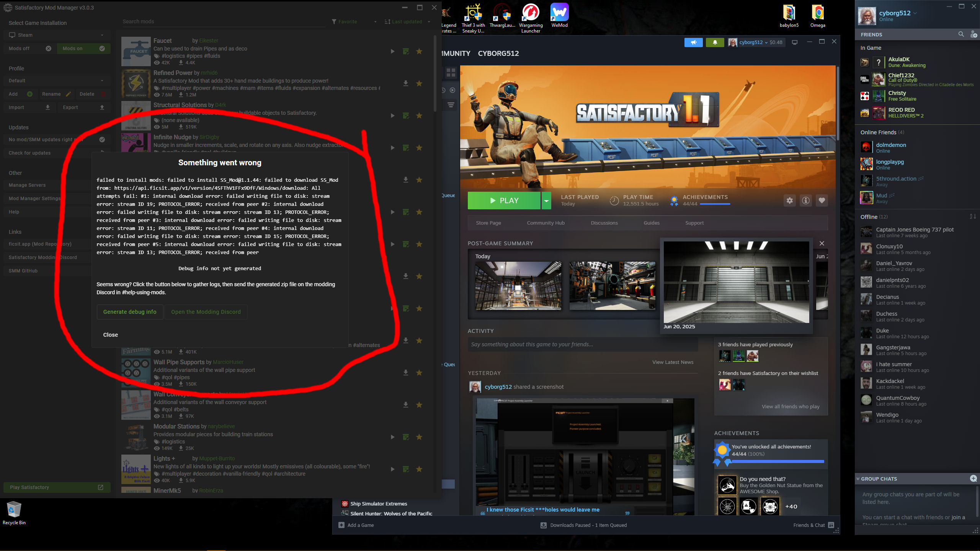Open Last updated sort dropdown
The height and width of the screenshot is (551, 980).
(408, 22)
